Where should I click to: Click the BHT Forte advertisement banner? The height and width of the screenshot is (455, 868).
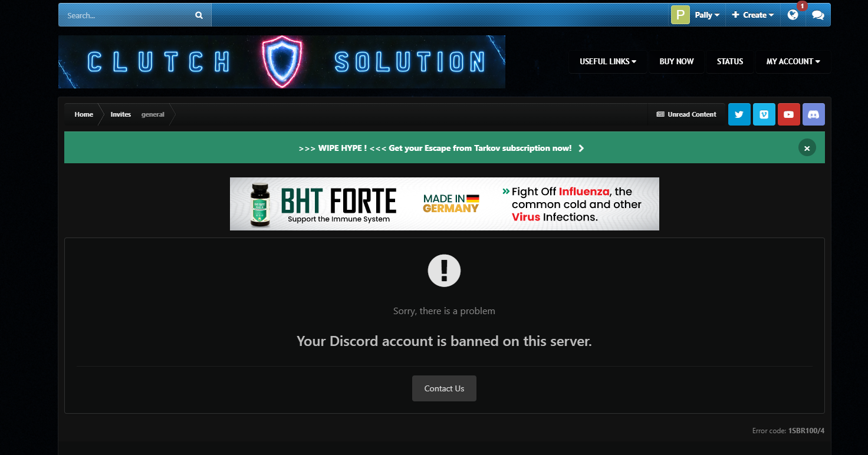[x=445, y=204]
